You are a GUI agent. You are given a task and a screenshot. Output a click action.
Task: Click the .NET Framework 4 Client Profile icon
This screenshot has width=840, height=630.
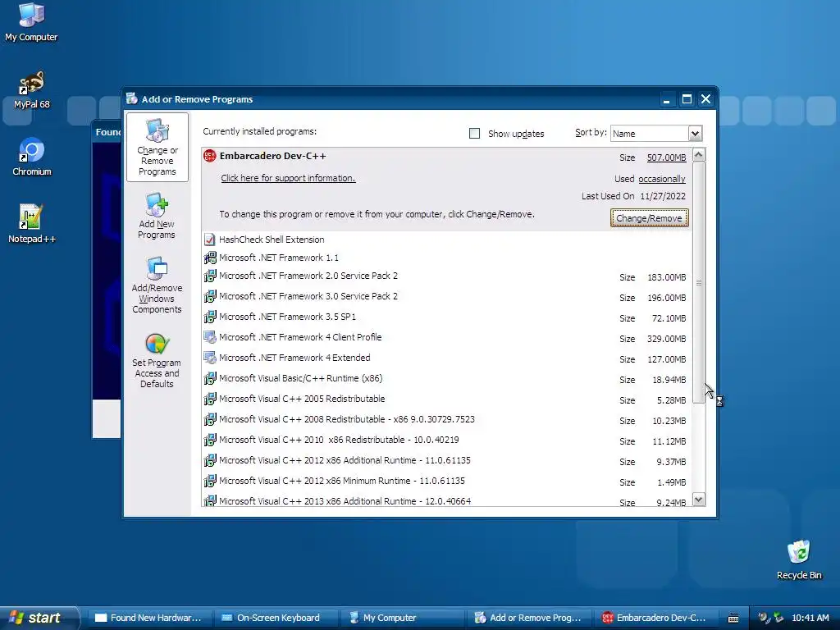pyautogui.click(x=209, y=337)
